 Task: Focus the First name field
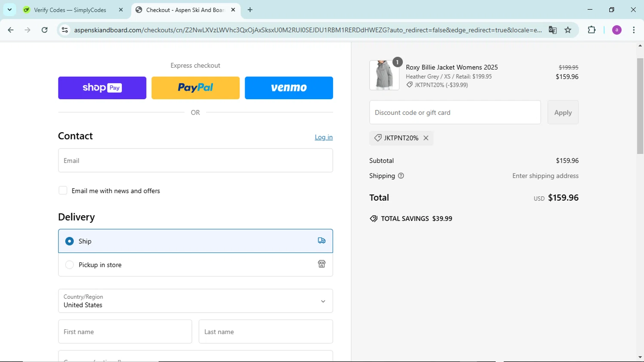tap(125, 332)
